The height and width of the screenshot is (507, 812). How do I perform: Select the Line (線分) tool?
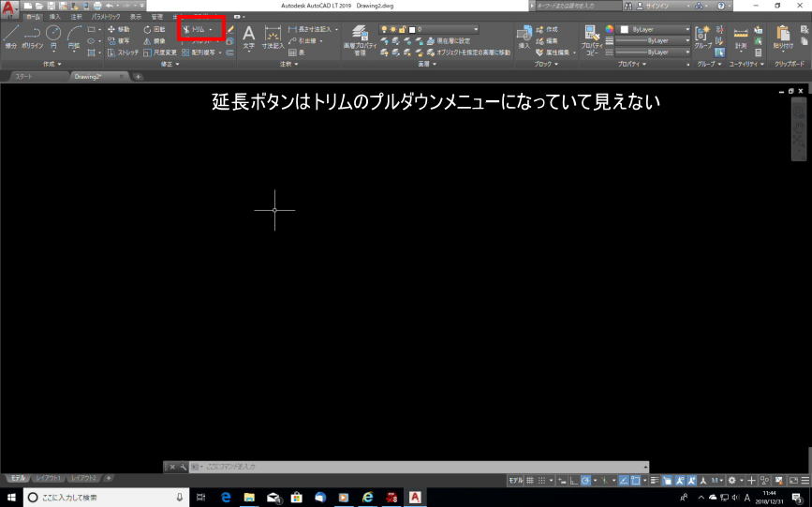pos(11,37)
